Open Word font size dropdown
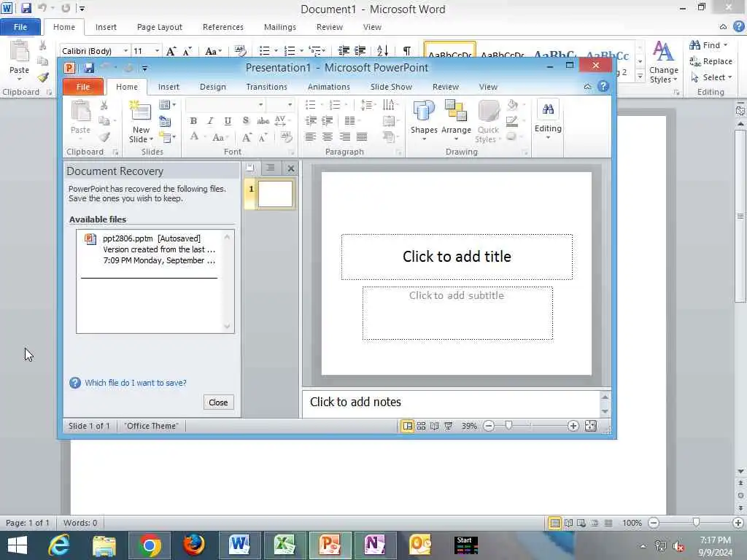This screenshot has height=560, width=747. pyautogui.click(x=157, y=51)
